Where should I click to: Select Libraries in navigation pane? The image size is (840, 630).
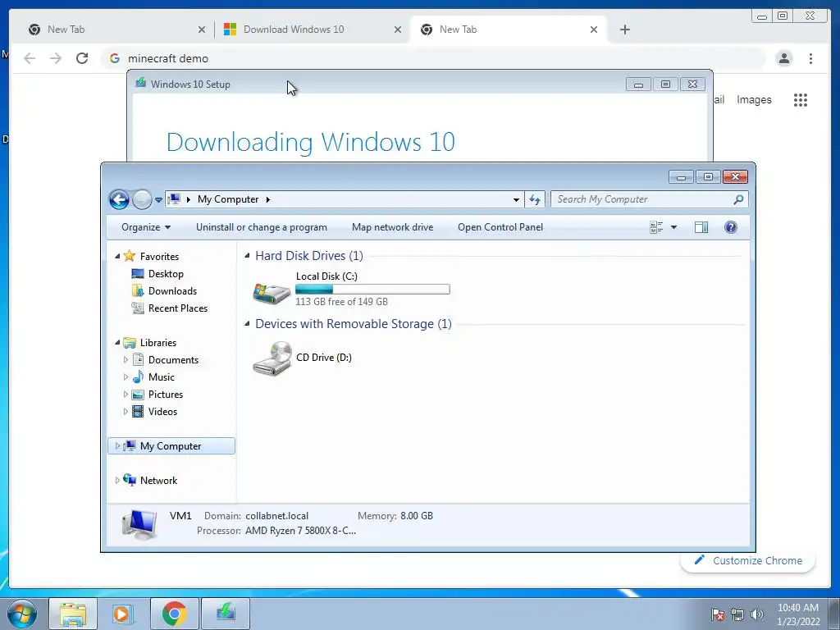tap(158, 343)
